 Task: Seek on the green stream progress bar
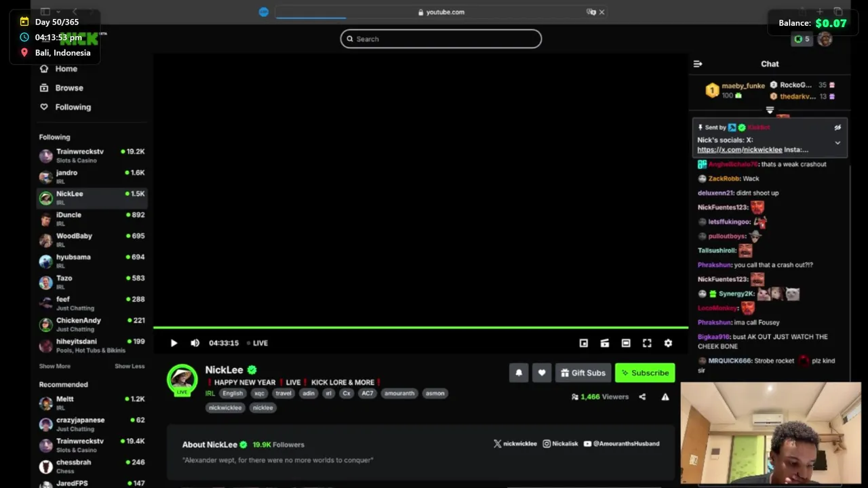tap(420, 328)
